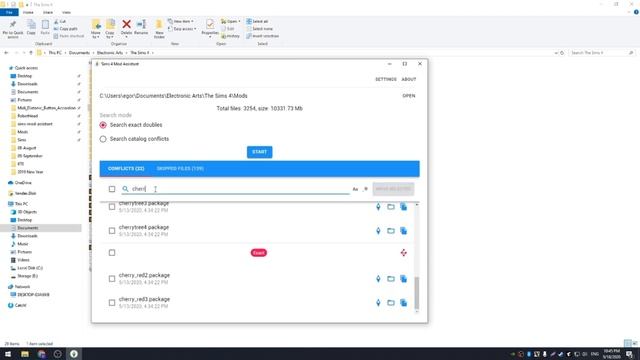Open the Home ribbon tab in Explorer
This screenshot has height=360, width=640.
pos(28,13)
